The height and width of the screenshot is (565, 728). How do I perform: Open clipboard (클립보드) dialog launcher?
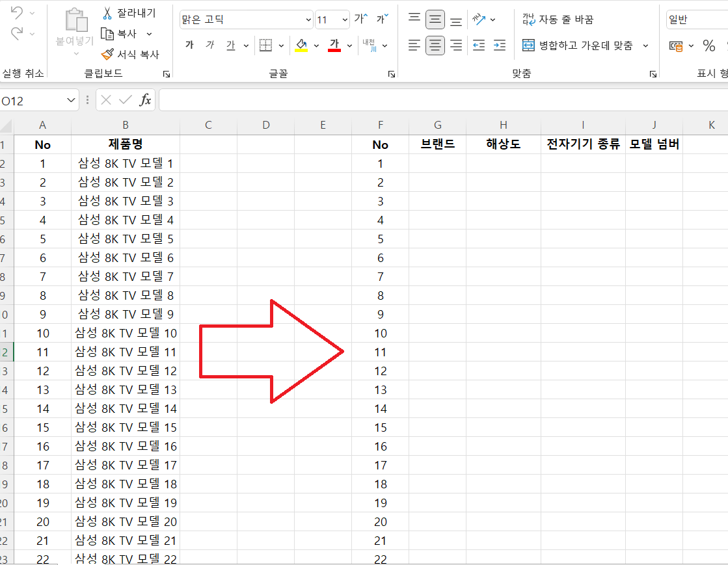167,74
